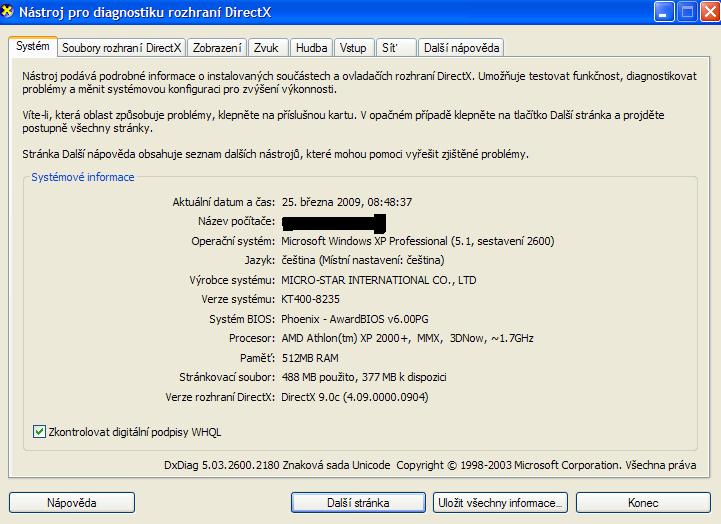This screenshot has height=524, width=721.
Task: Click the date value 25. března 2009, 08:48:37
Action: point(347,202)
